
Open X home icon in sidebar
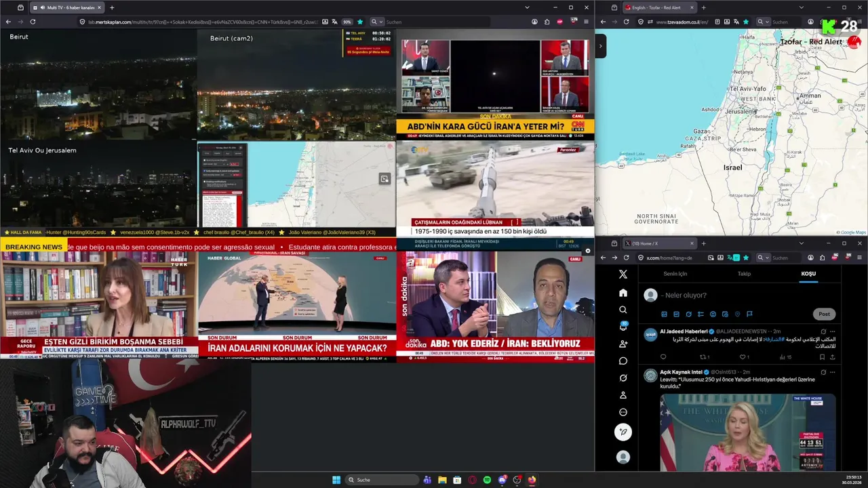coord(623,293)
